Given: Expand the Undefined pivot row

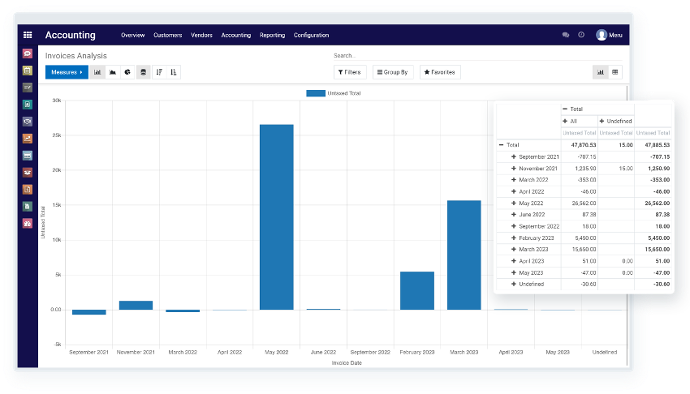Looking at the screenshot, I should pyautogui.click(x=513, y=284).
